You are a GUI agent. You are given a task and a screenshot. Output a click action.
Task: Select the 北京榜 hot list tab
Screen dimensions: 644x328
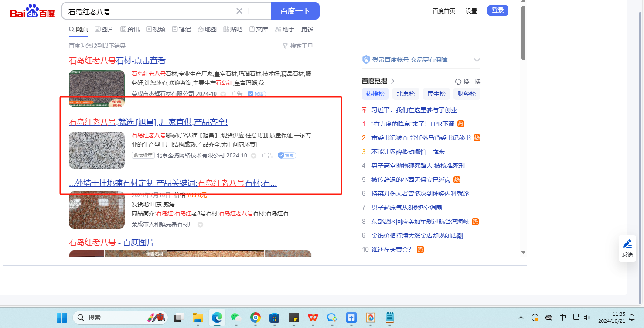(405, 94)
